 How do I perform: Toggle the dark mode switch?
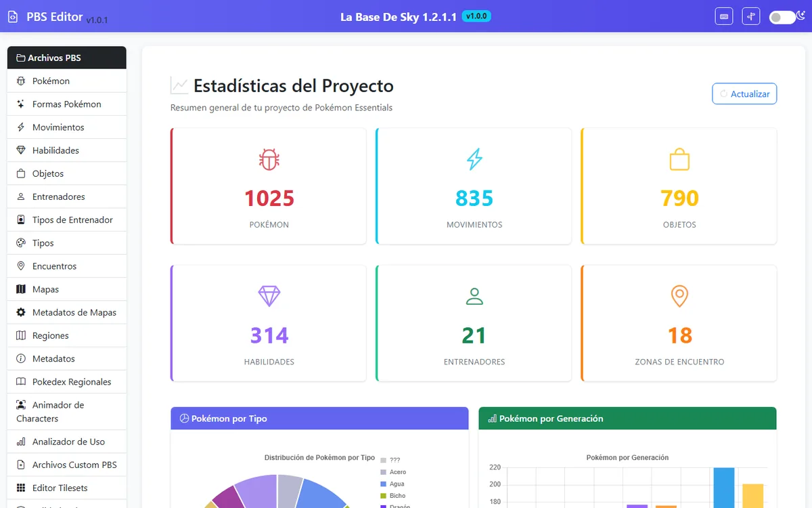click(782, 18)
